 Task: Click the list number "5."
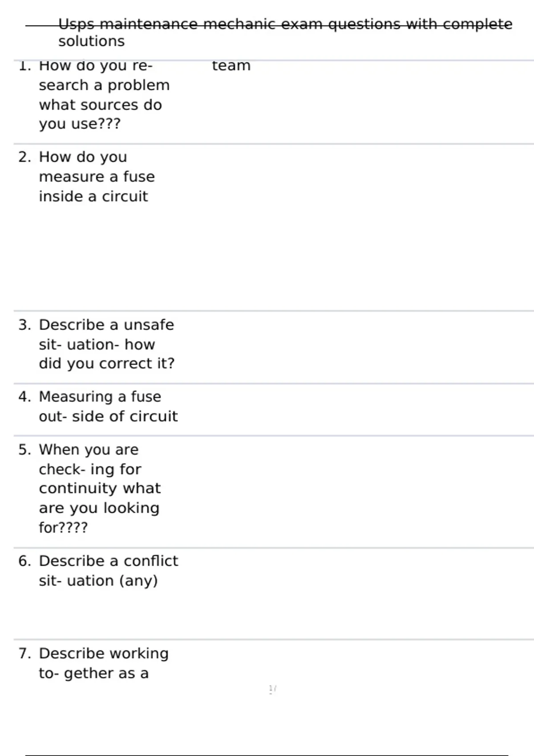[24, 450]
